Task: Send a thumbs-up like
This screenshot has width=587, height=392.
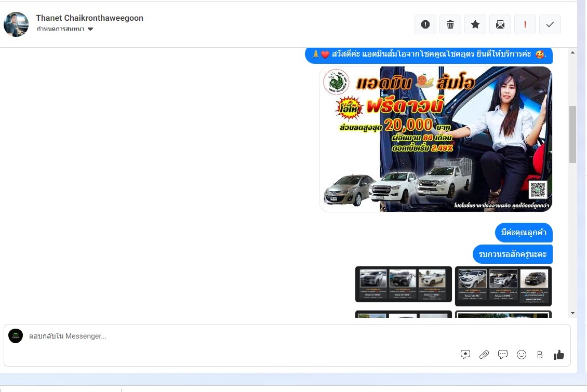Action: coord(559,355)
